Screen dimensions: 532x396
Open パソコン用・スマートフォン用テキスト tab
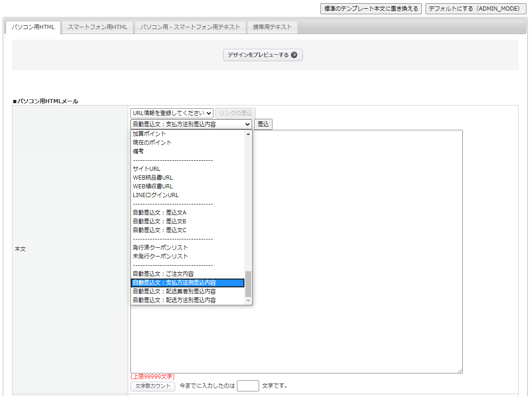(x=190, y=27)
